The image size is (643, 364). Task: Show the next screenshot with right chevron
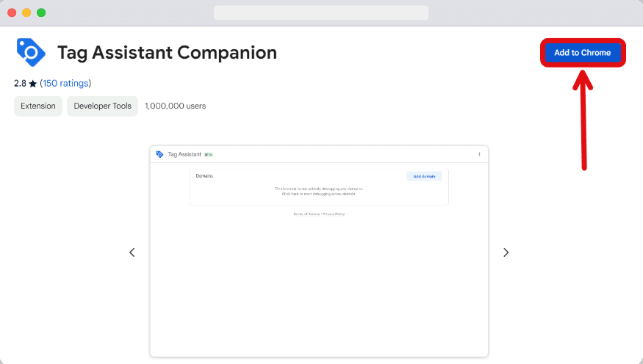pyautogui.click(x=506, y=252)
